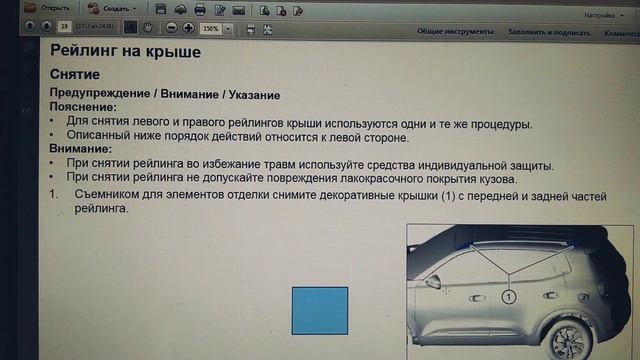Open the Общие инструменты panel
Image resolution: width=640 pixels, height=360 pixels.
(455, 31)
